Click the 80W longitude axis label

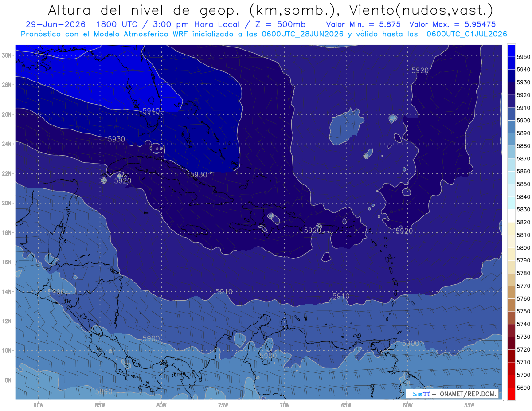pos(161,405)
